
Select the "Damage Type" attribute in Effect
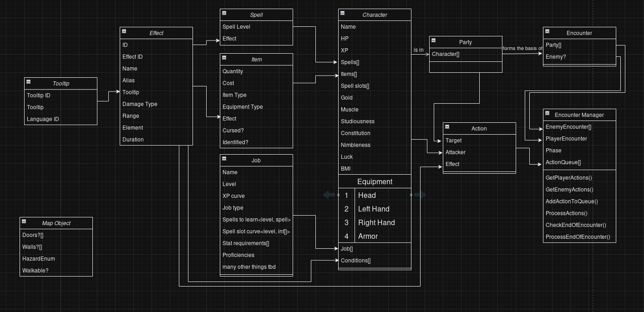[140, 104]
